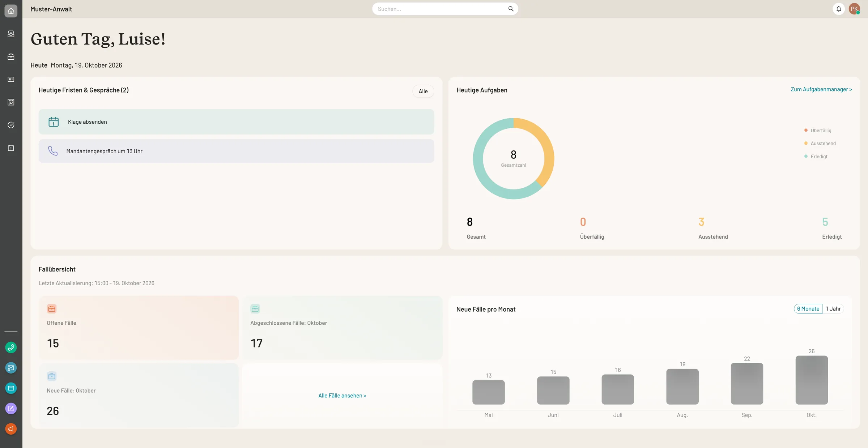Click the Gesamt count 8
The width and height of the screenshot is (868, 448).
[470, 222]
